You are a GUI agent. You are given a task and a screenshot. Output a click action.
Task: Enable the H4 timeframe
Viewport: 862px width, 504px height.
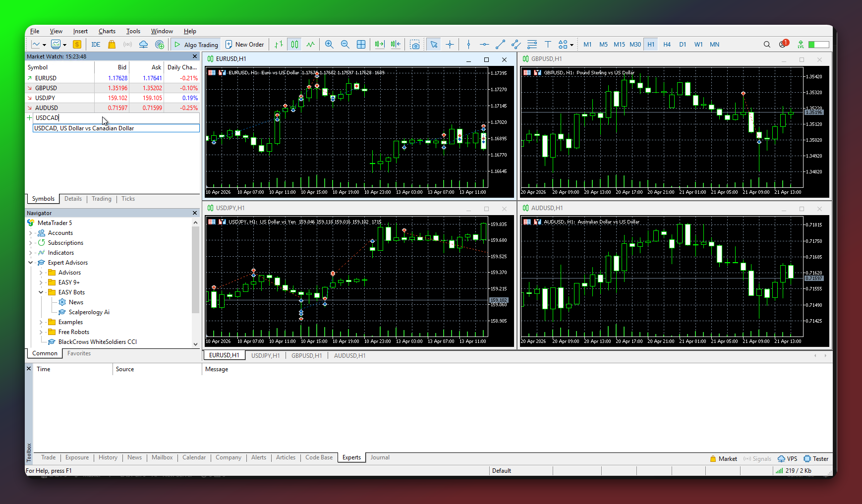pyautogui.click(x=667, y=44)
